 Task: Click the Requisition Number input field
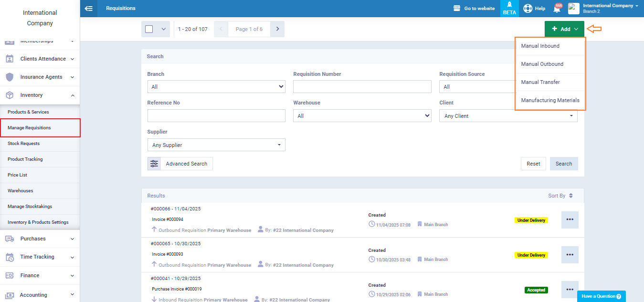pos(362,87)
